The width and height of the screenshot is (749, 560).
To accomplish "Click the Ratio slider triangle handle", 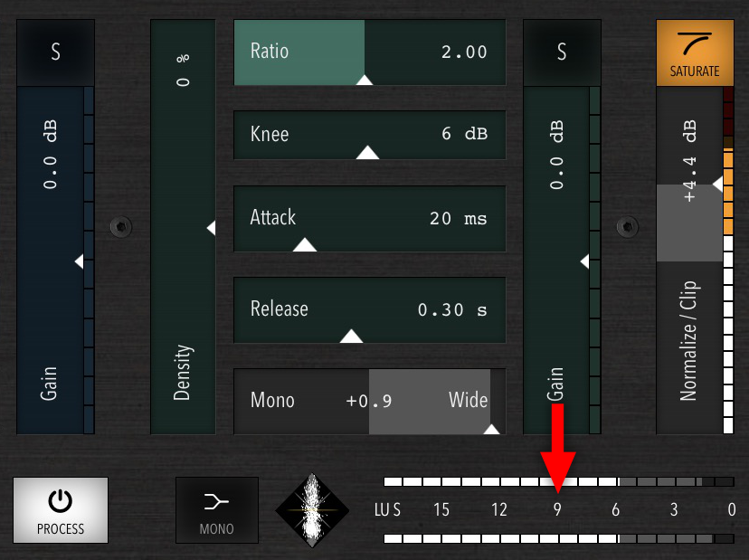I will tap(365, 80).
